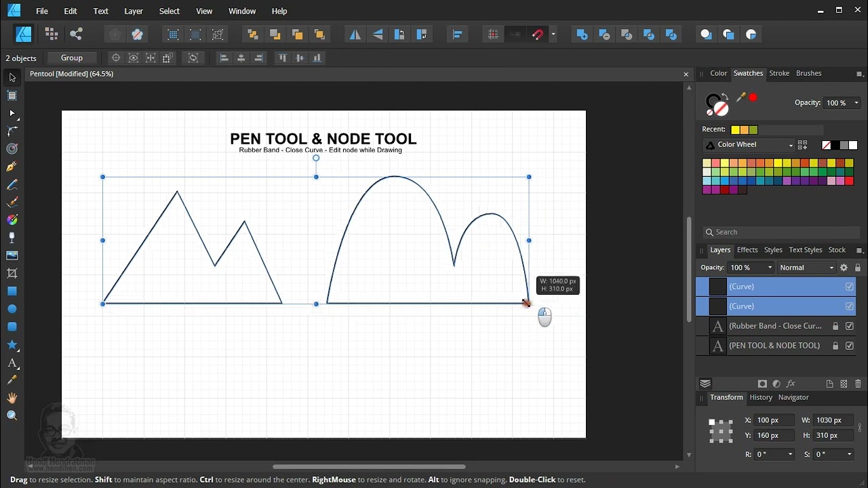Select the Place Image tool

click(12, 256)
